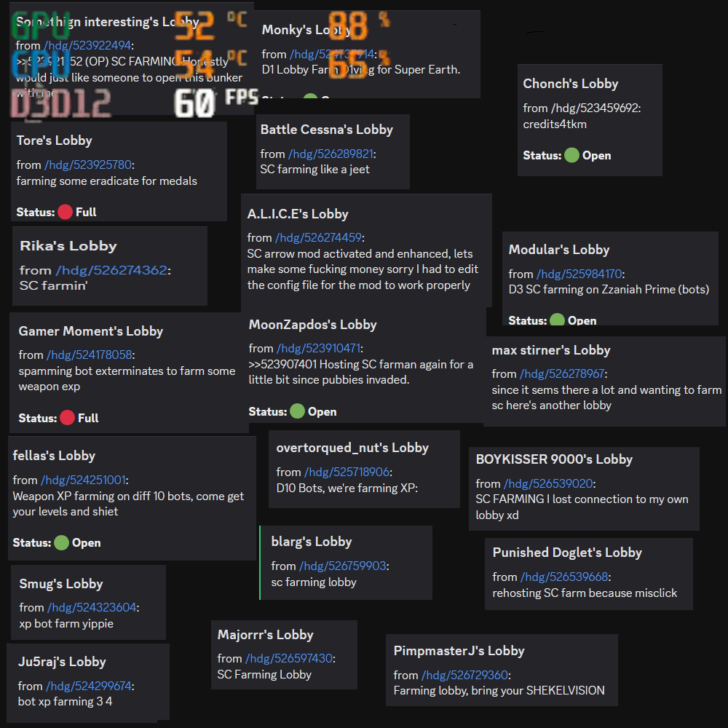Follow the /hdg/526274459 link in A.L.I.C.E's Lobby
Viewport: 728px width, 728px height.
click(x=318, y=238)
